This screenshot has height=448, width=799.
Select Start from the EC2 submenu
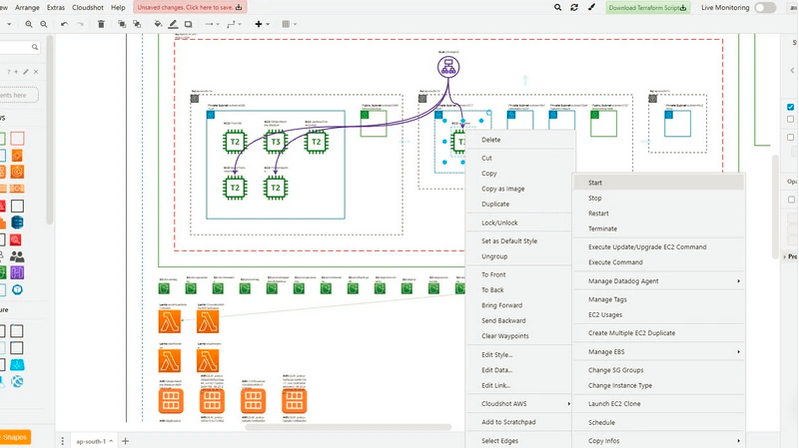point(596,183)
